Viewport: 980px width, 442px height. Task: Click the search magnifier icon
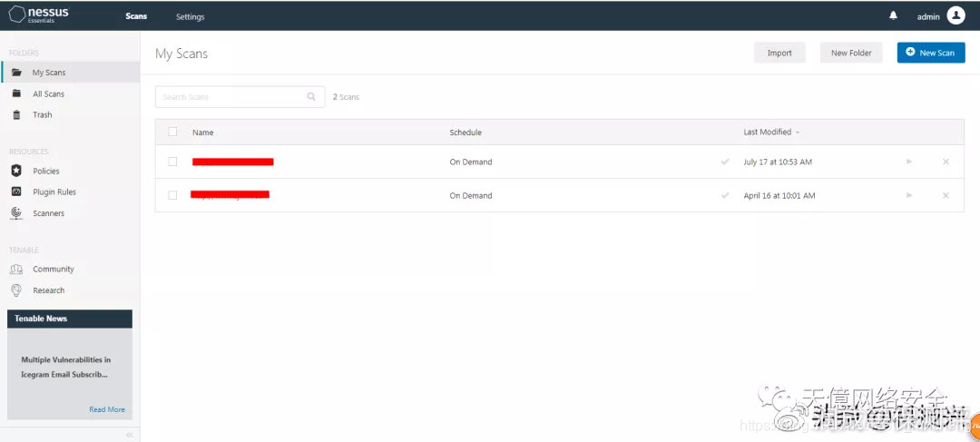311,97
